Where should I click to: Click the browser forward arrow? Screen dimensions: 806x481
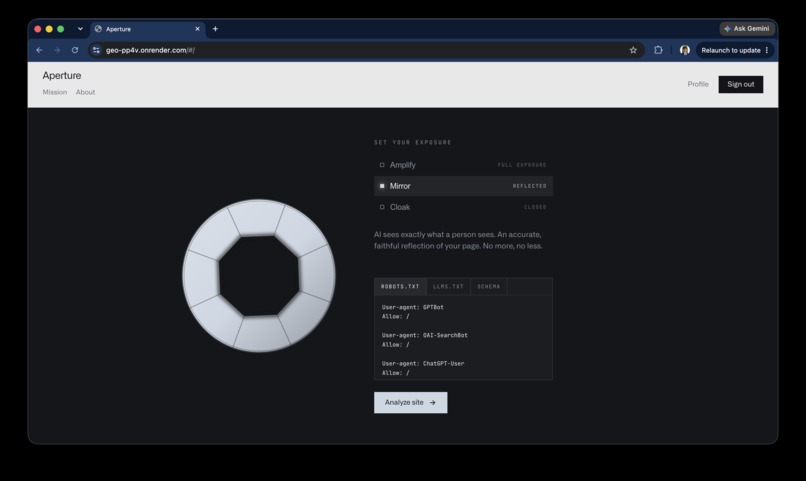point(57,50)
